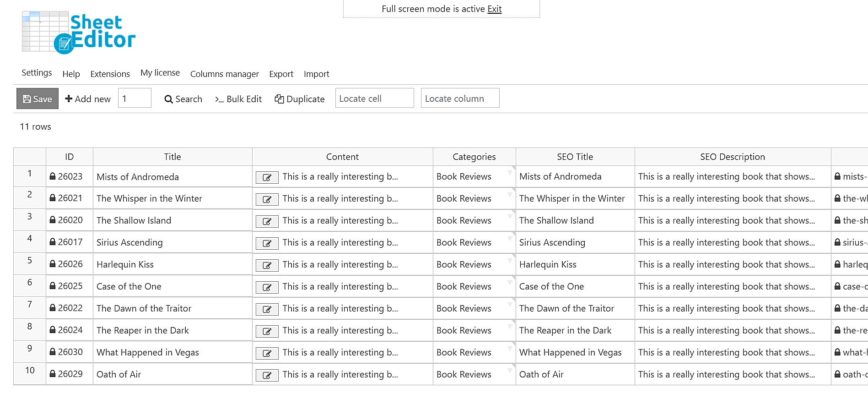868x399 pixels.
Task: Open content editor for The Shallow Island
Action: [267, 222]
